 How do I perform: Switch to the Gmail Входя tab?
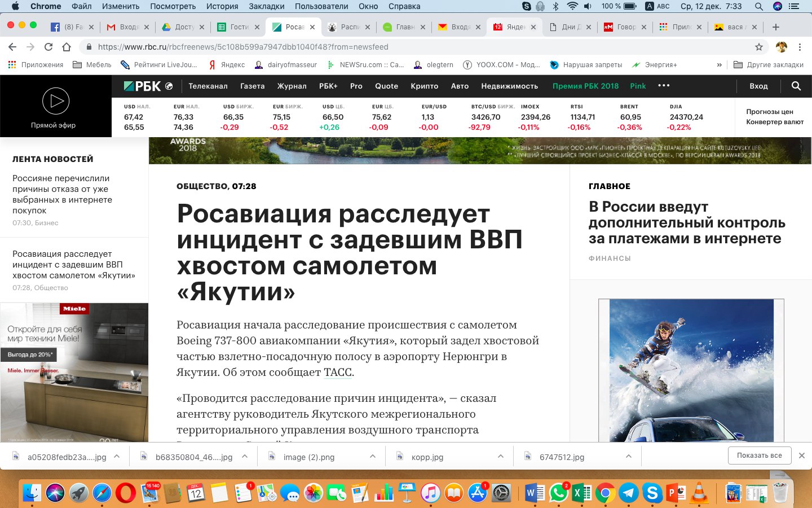[128, 27]
